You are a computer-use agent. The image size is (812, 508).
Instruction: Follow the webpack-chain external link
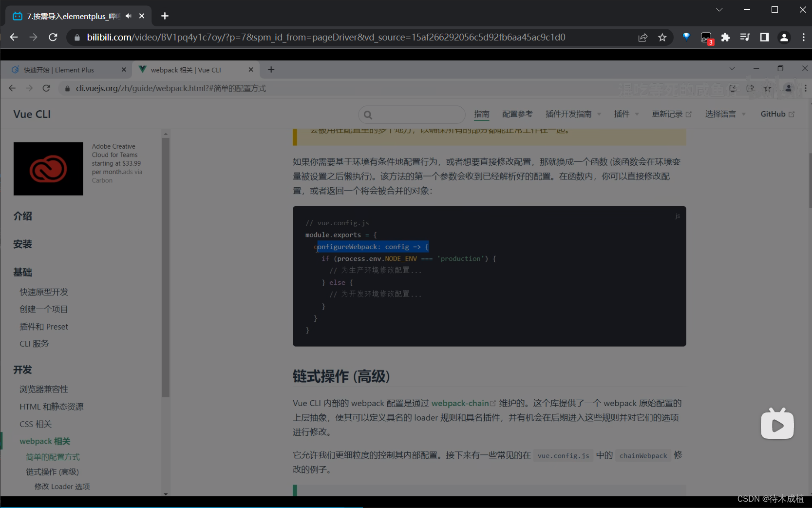[463, 403]
